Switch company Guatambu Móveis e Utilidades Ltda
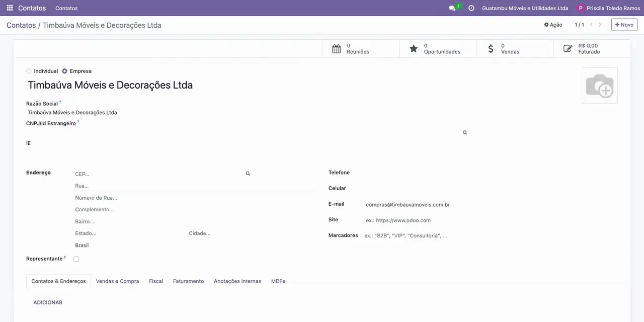Viewport: 644px width, 322px height. tap(525, 8)
